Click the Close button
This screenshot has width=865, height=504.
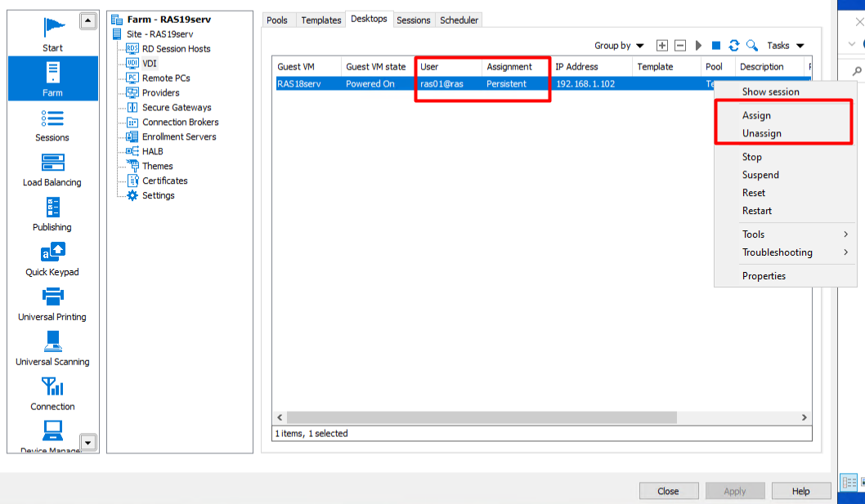point(668,491)
